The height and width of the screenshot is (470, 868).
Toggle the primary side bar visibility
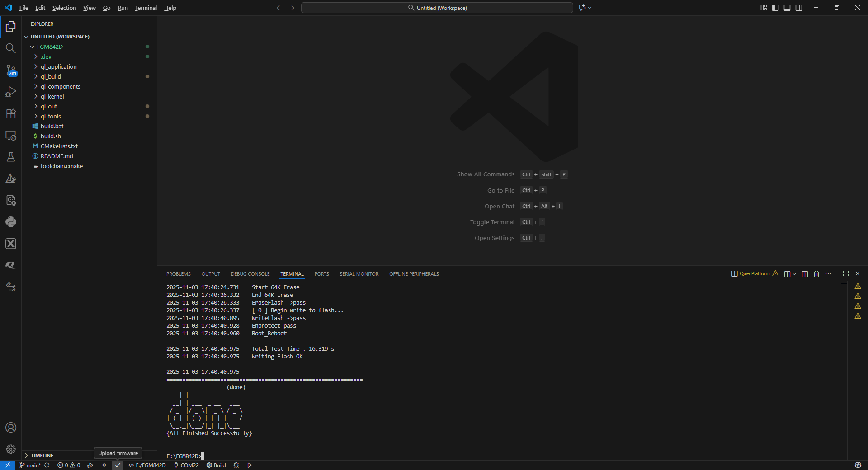tap(775, 8)
